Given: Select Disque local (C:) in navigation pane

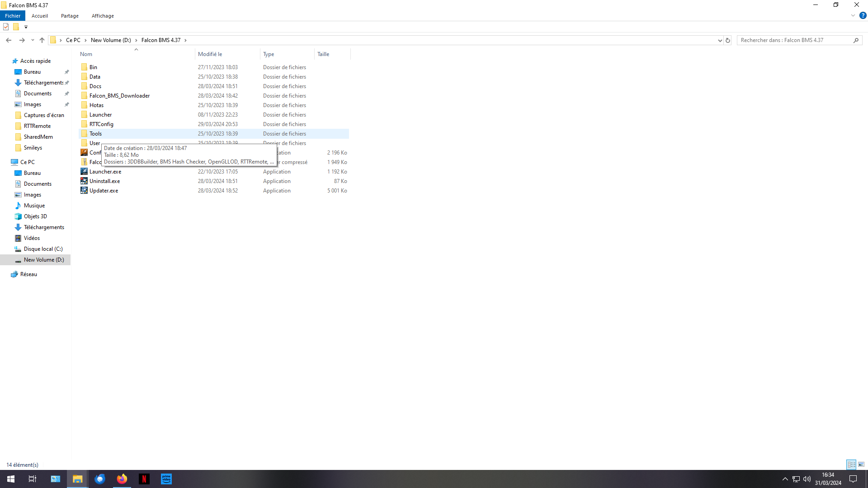Looking at the screenshot, I should click(43, 249).
